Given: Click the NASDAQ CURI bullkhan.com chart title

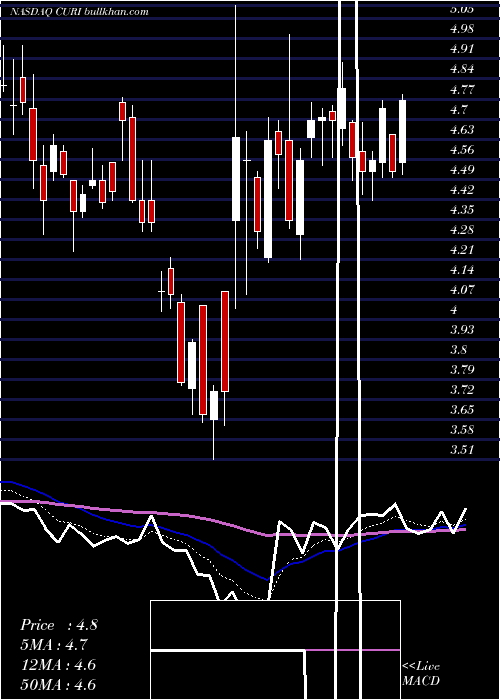Looking at the screenshot, I should pos(79,12).
